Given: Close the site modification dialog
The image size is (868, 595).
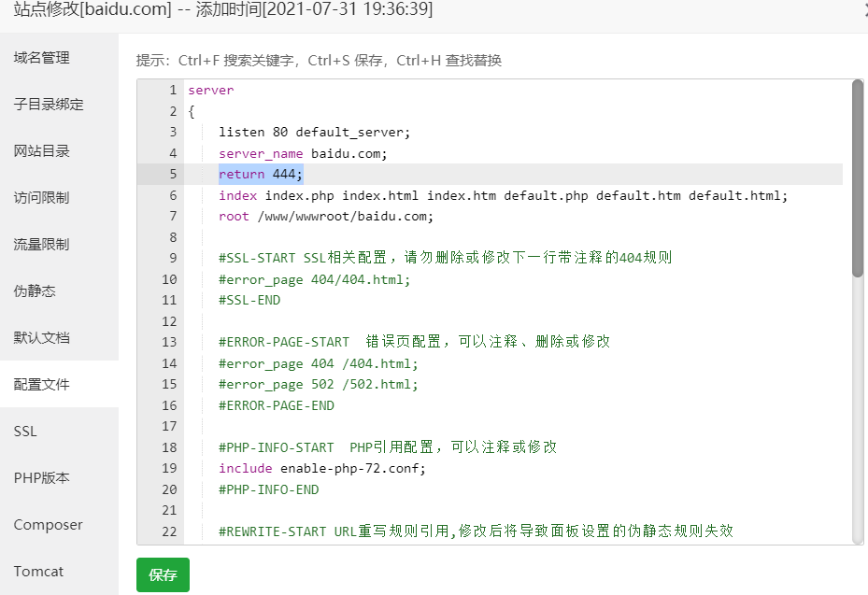Looking at the screenshot, I should (x=863, y=9).
